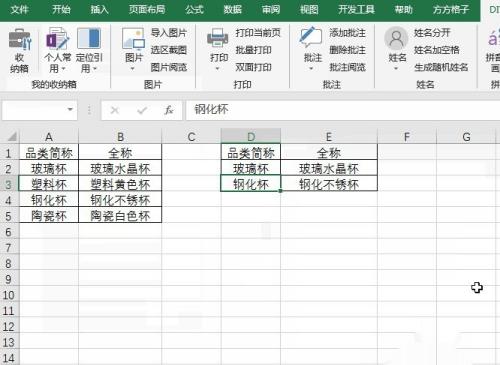Select header cell A1 品类简称

pyautogui.click(x=49, y=153)
